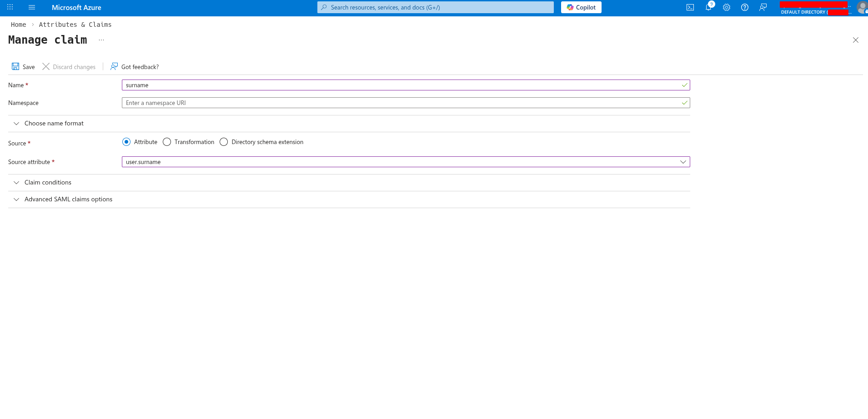This screenshot has height=419, width=868.
Task: Choose Directory schema extension as source
Action: (224, 142)
